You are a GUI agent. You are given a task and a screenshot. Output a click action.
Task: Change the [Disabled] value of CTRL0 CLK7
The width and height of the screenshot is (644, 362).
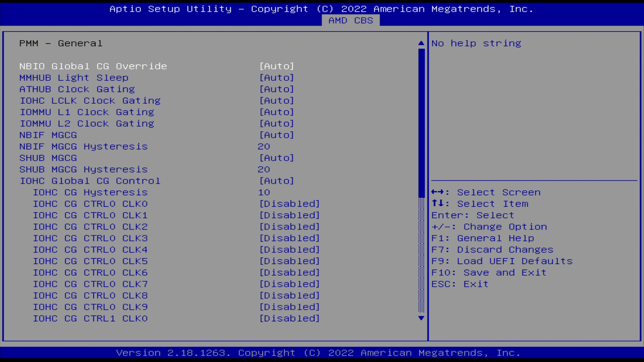coord(289,284)
